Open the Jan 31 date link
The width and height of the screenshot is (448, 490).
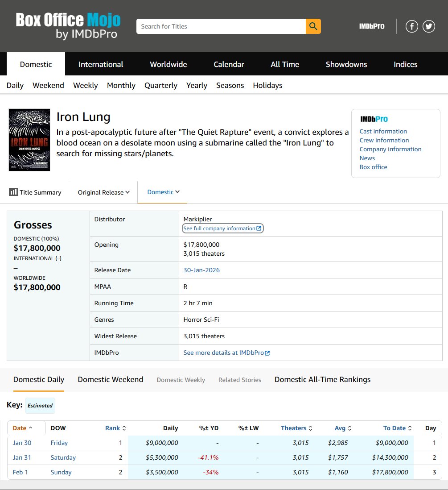click(x=22, y=457)
